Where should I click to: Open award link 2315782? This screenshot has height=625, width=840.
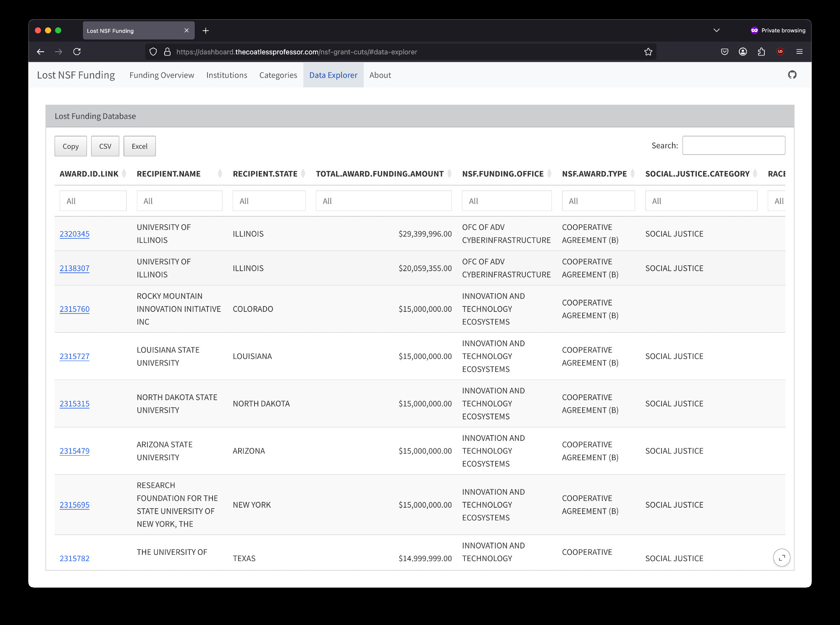click(74, 558)
